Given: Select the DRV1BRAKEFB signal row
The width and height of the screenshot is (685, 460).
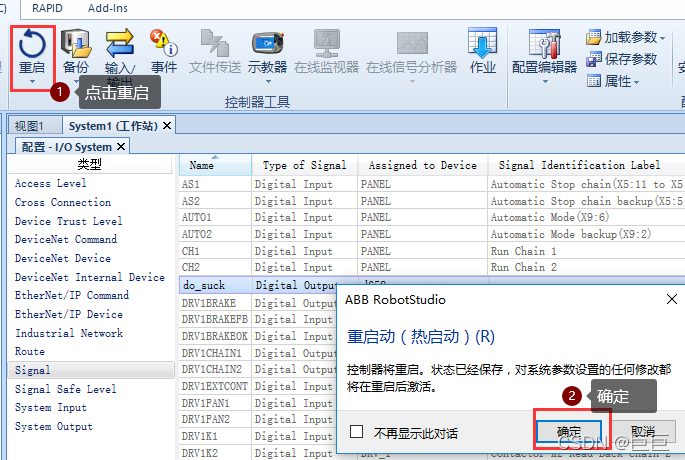Looking at the screenshot, I should pyautogui.click(x=258, y=319).
